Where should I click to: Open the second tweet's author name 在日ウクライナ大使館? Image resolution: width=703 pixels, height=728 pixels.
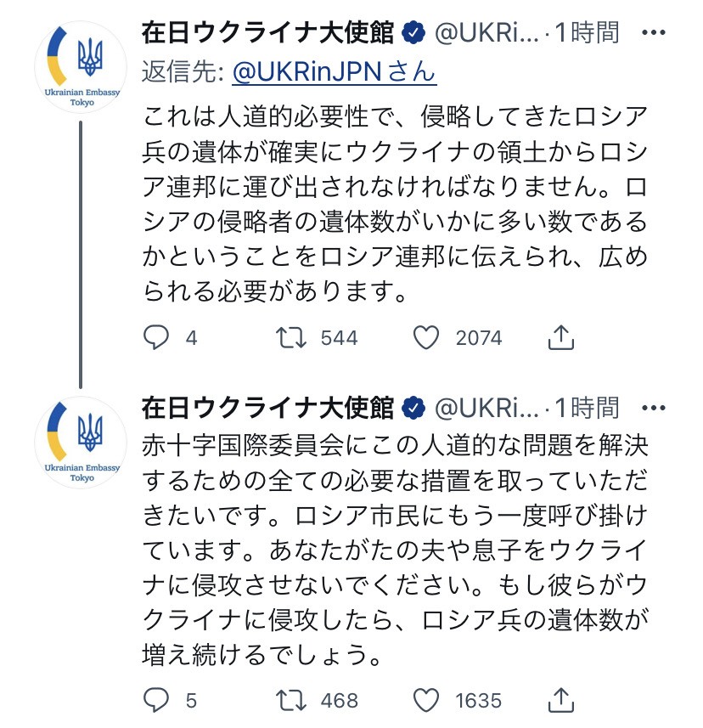coord(268,409)
